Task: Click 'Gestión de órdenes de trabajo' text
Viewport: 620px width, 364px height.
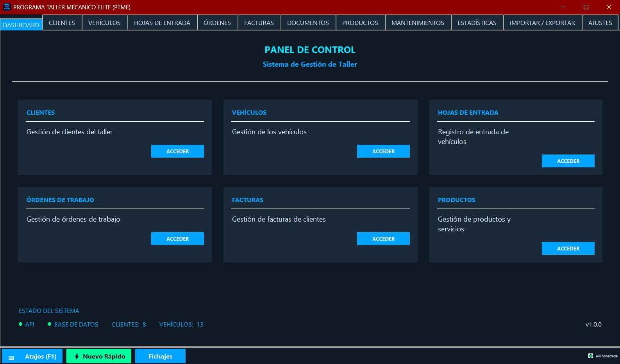Action: coord(73,219)
